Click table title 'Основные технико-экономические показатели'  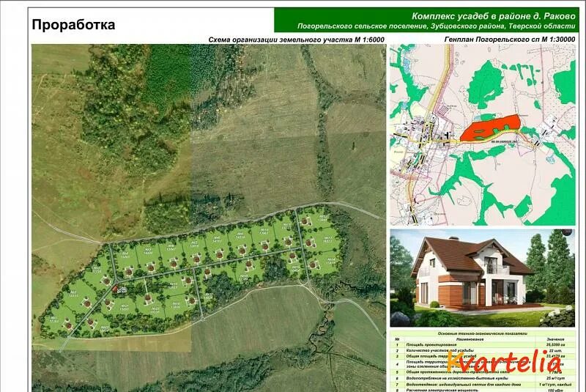coord(483,333)
